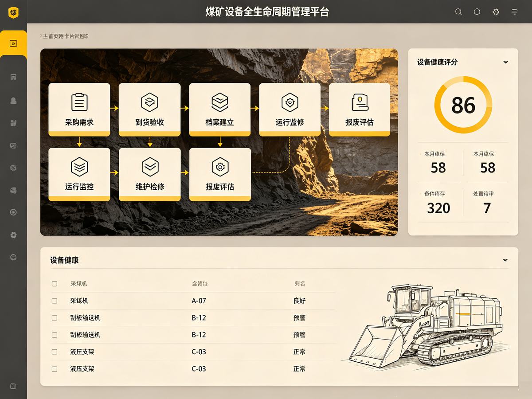Click the hexagon chevrons icon on 运行监控

pyautogui.click(x=79, y=167)
